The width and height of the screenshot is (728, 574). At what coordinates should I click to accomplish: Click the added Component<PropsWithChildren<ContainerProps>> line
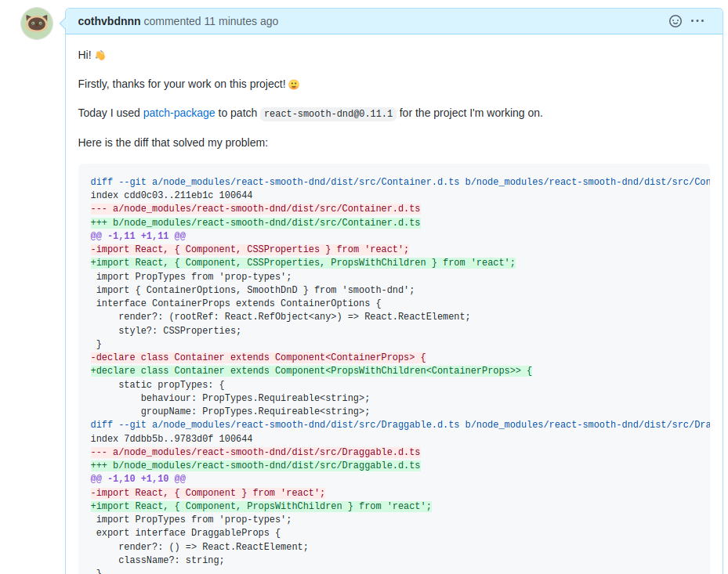tap(311, 370)
